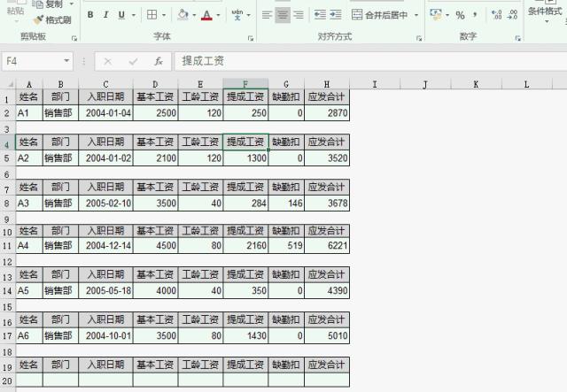Apply cell borders icon

coord(151,15)
